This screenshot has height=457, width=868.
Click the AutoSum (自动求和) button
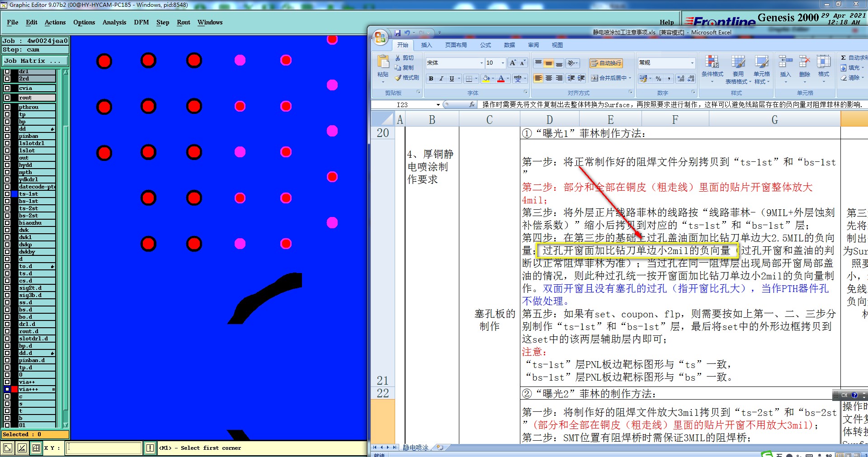click(x=854, y=57)
